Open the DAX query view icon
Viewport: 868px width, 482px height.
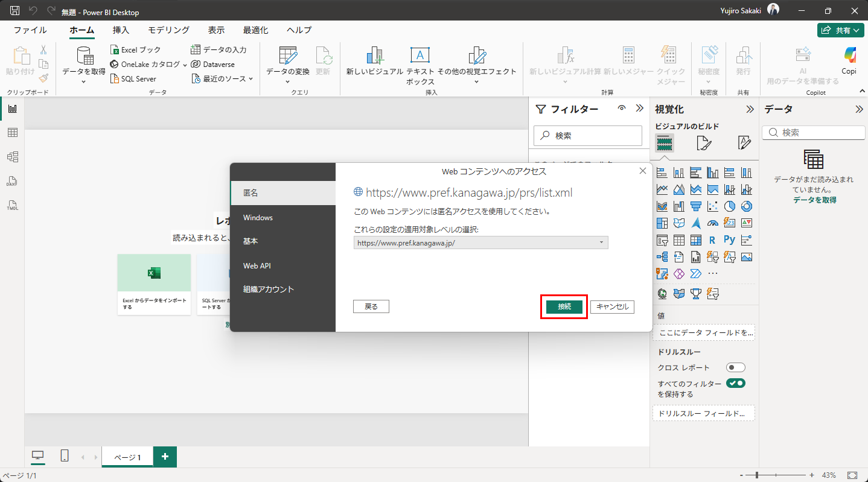pos(12,181)
